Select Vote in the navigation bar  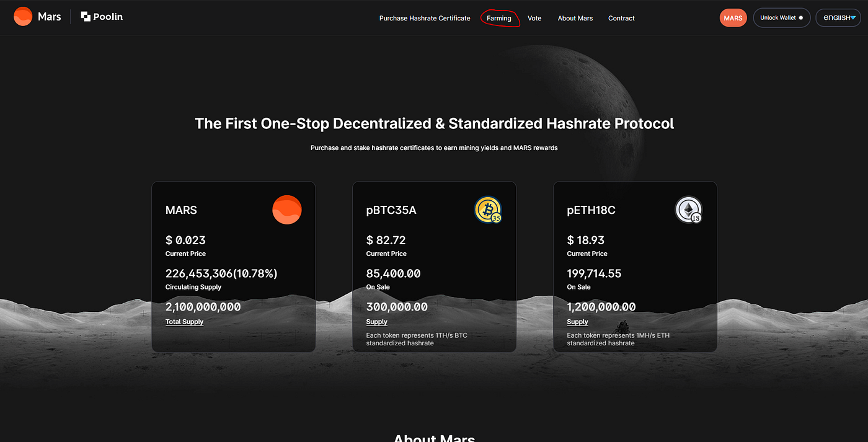[x=534, y=18]
